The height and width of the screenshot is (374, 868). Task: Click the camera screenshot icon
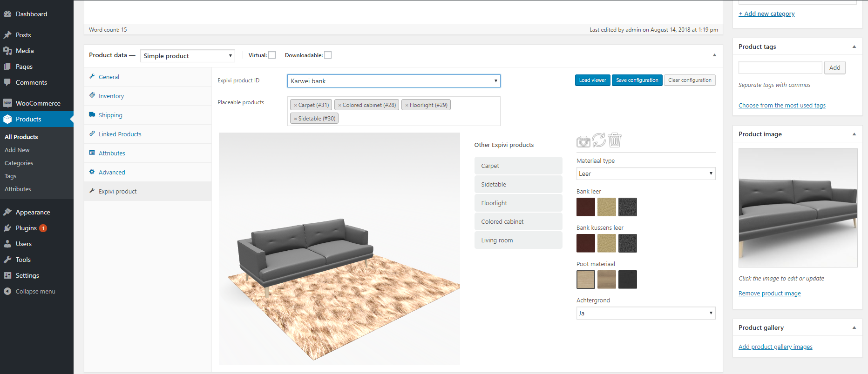click(583, 141)
